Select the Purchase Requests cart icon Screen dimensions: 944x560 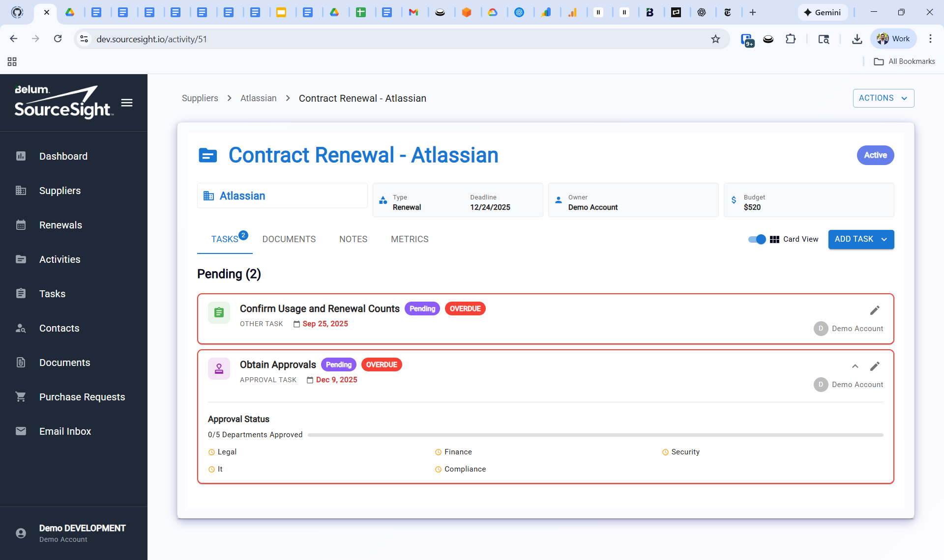(x=21, y=397)
